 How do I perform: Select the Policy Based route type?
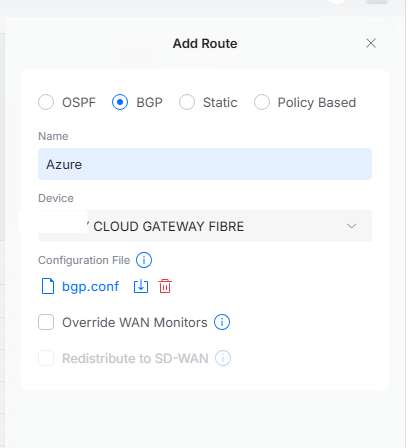(x=262, y=102)
